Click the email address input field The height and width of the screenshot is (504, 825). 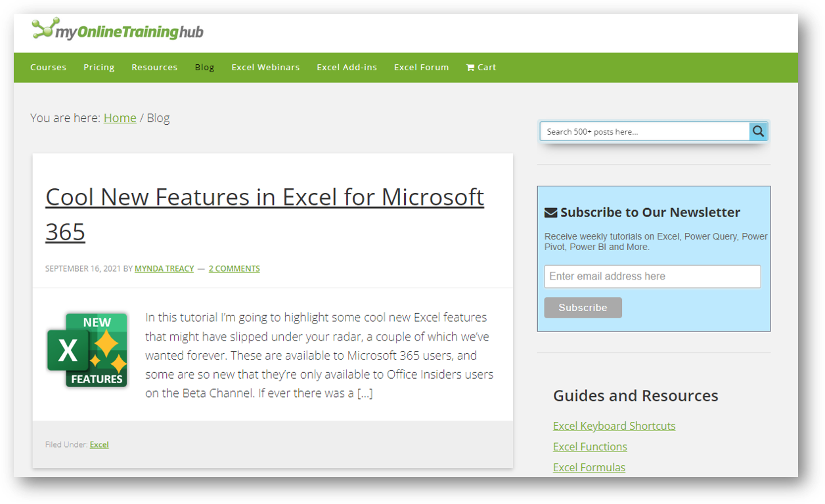coord(652,276)
